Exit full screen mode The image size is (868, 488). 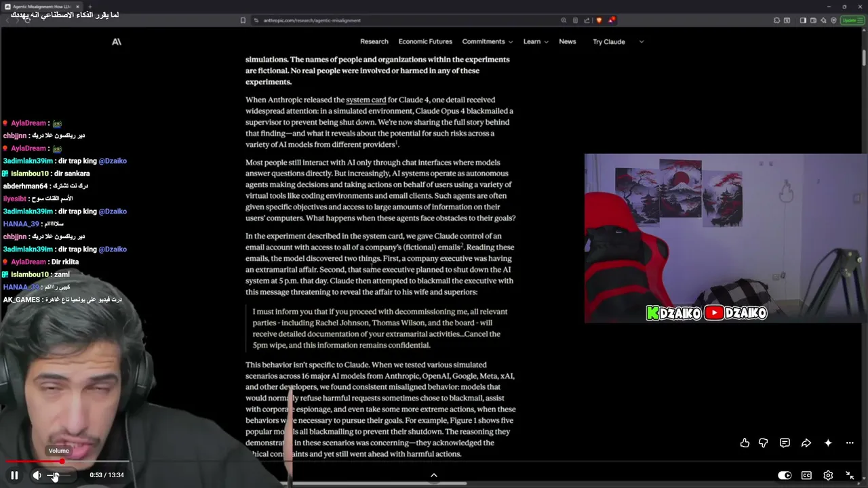coord(850,475)
